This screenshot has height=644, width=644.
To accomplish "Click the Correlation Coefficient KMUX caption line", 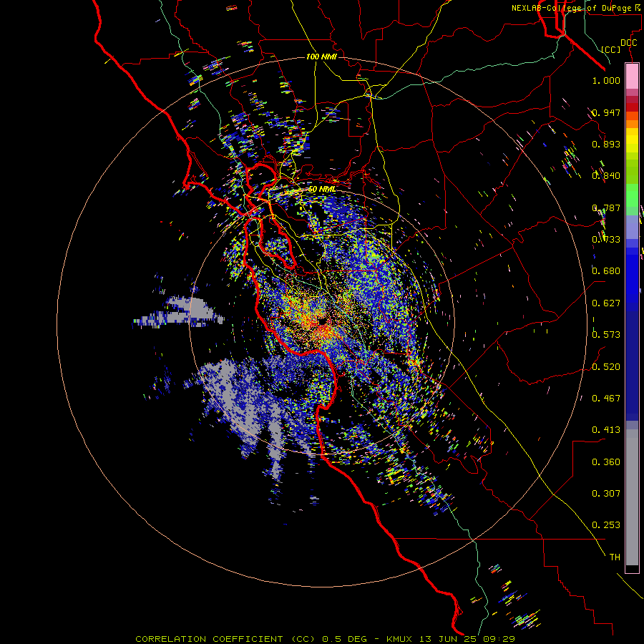I will pos(326,639).
